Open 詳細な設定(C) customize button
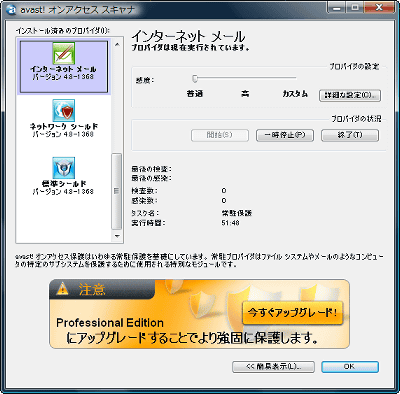This screenshot has height=394, width=400. 350,95
